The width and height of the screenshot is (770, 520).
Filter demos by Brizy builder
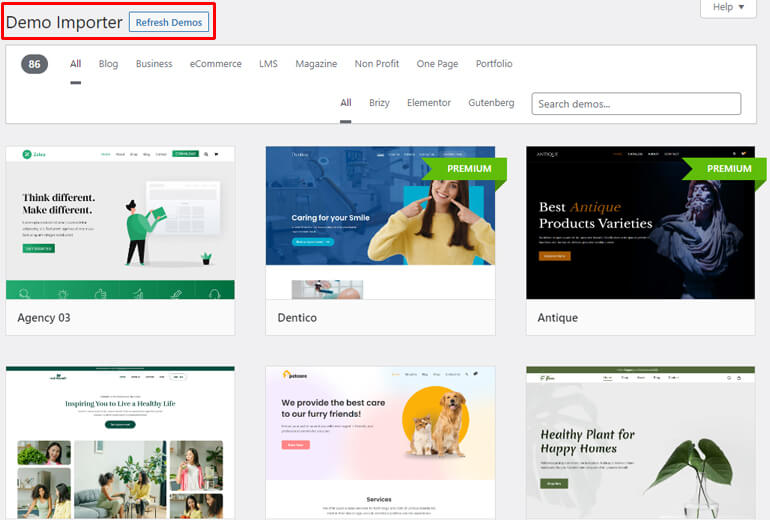(379, 103)
